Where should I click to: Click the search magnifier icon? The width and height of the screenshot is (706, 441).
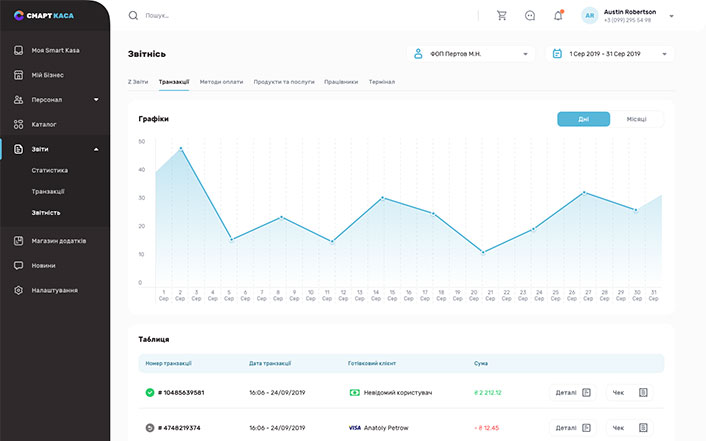coord(133,16)
